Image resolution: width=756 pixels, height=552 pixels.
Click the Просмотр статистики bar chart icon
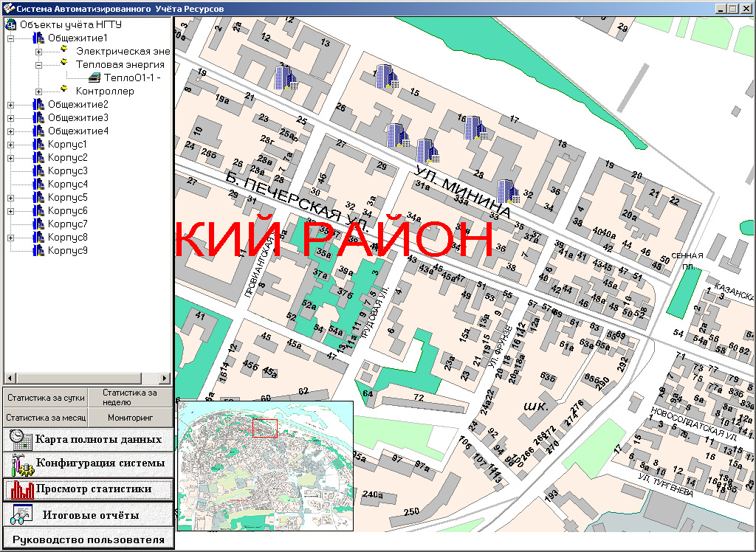(21, 489)
